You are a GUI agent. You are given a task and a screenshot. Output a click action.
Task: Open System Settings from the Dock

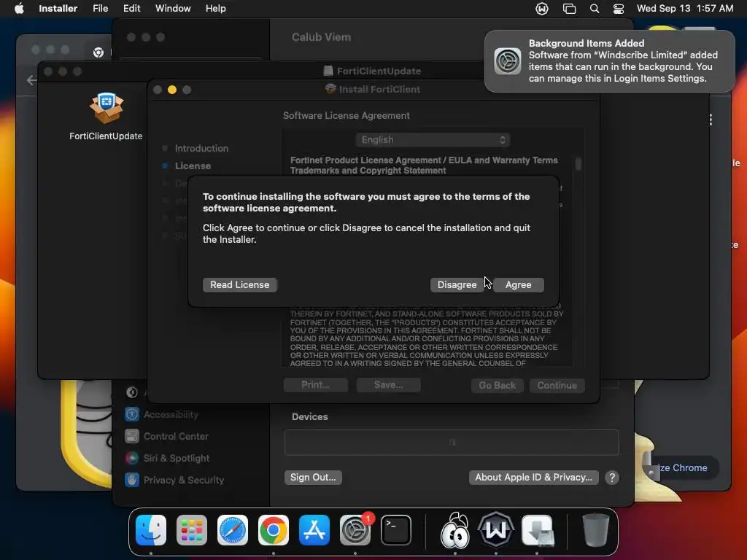coord(355,530)
